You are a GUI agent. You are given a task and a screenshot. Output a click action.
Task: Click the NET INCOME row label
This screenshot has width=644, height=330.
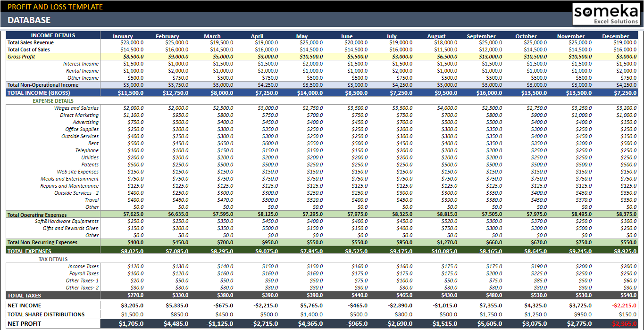coord(24,305)
